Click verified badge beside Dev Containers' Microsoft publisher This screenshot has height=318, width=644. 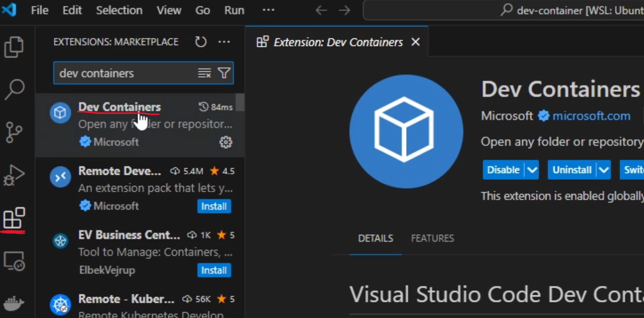coord(85,142)
